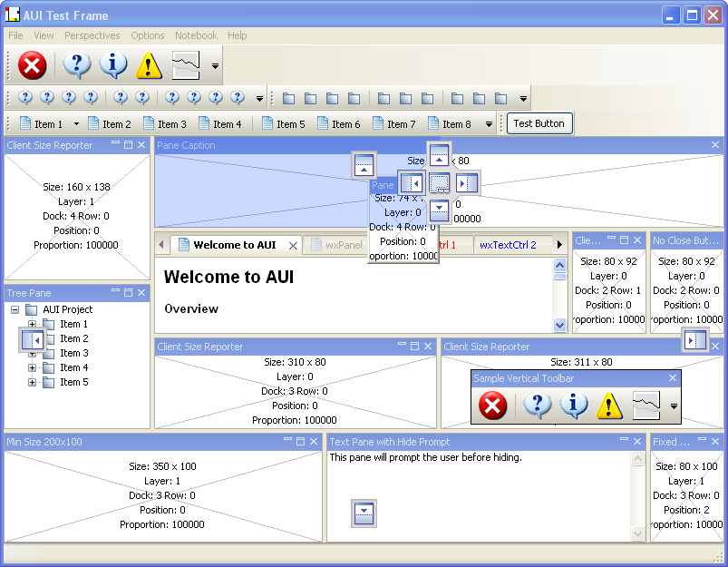This screenshot has width=728, height=567.
Task: Open the Perspectives menu
Action: 92,35
